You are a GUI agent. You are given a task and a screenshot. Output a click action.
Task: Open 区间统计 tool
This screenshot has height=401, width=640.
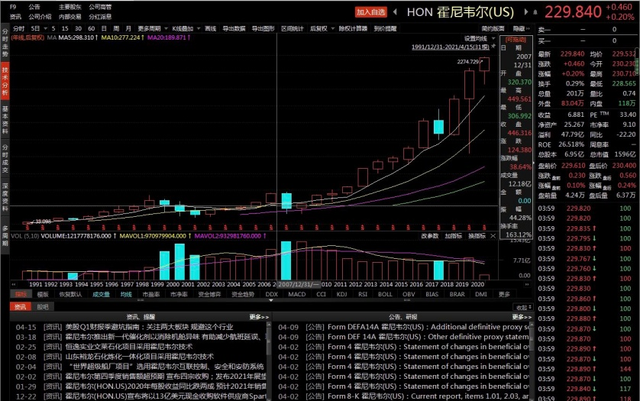pos(292,29)
